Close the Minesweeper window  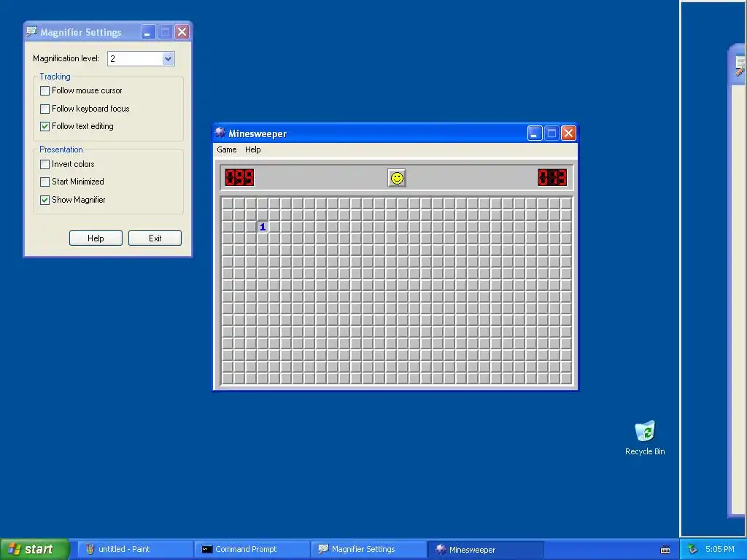point(568,133)
